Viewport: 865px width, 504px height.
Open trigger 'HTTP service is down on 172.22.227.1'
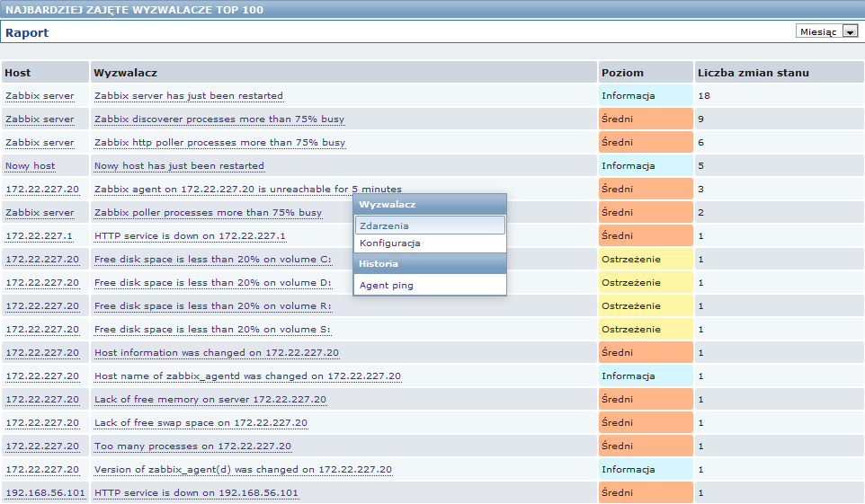coord(190,236)
